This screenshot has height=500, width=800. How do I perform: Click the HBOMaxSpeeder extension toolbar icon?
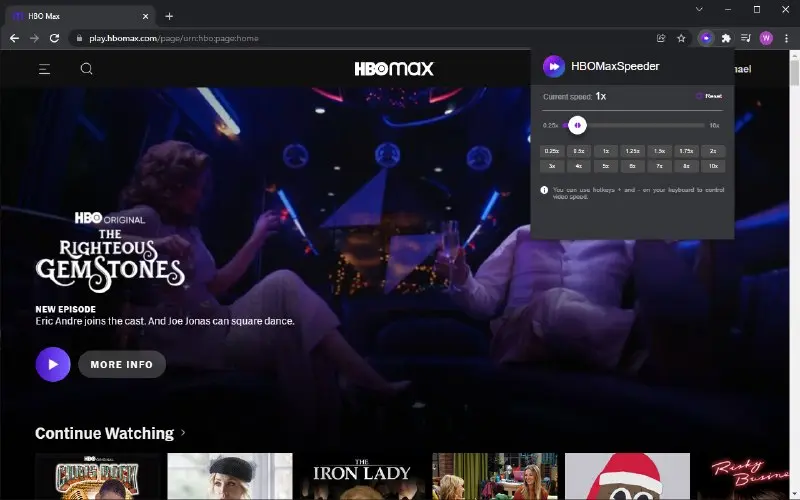(x=706, y=38)
